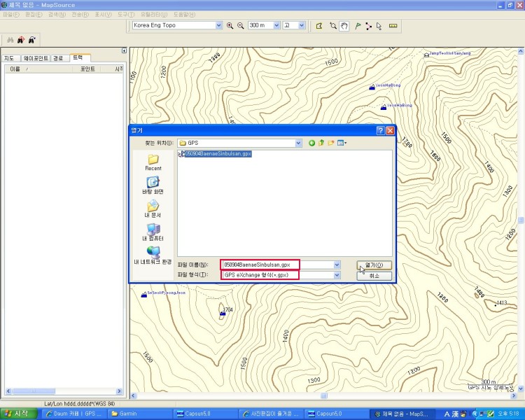The height and width of the screenshot is (420, 525).
Task: Select the Map tool icon
Action: pos(319,26)
